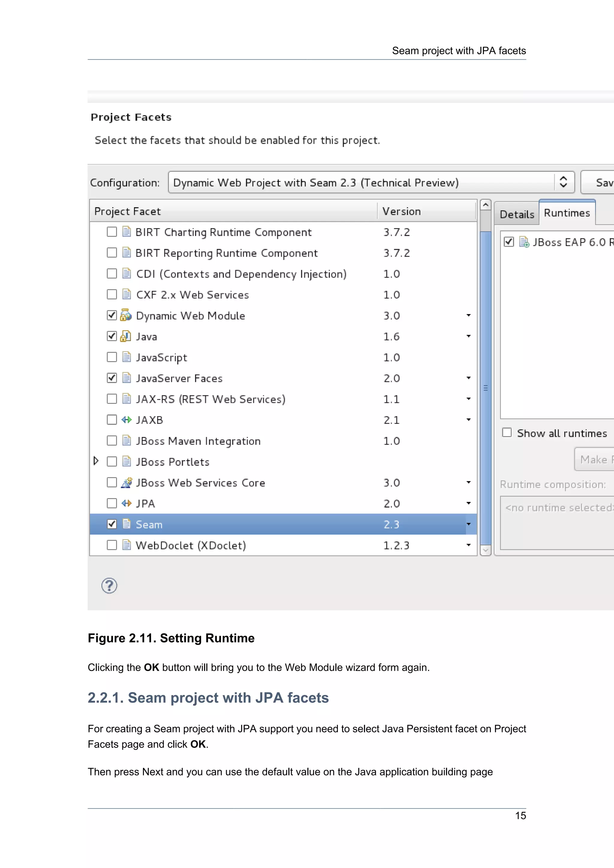Open the JPA version dropdown
The width and height of the screenshot is (614, 868).
point(468,503)
